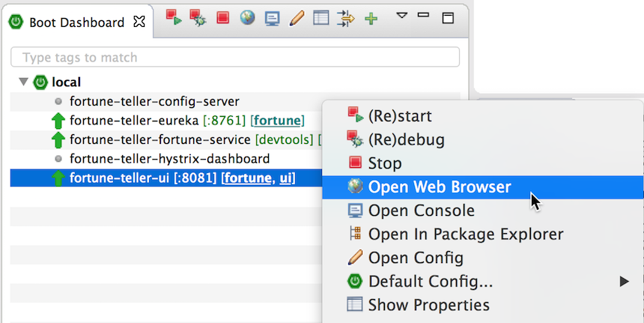Choose Open Web Browser from context menu
644x323 pixels.
tap(439, 187)
